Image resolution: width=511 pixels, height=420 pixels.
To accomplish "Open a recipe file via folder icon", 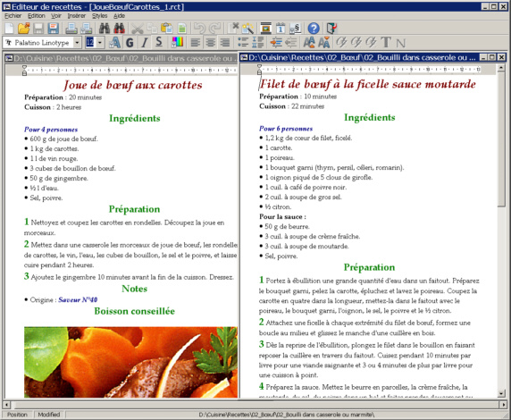I will click(x=24, y=29).
